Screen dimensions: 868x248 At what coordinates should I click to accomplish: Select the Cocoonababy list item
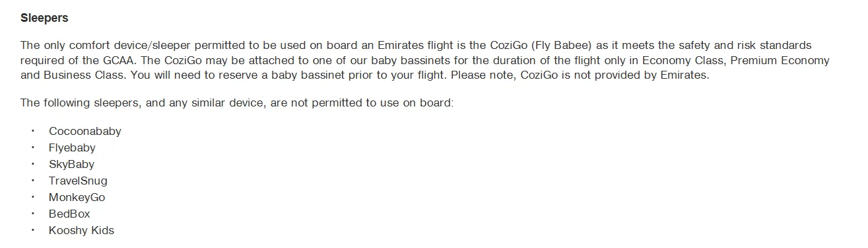coord(85,131)
